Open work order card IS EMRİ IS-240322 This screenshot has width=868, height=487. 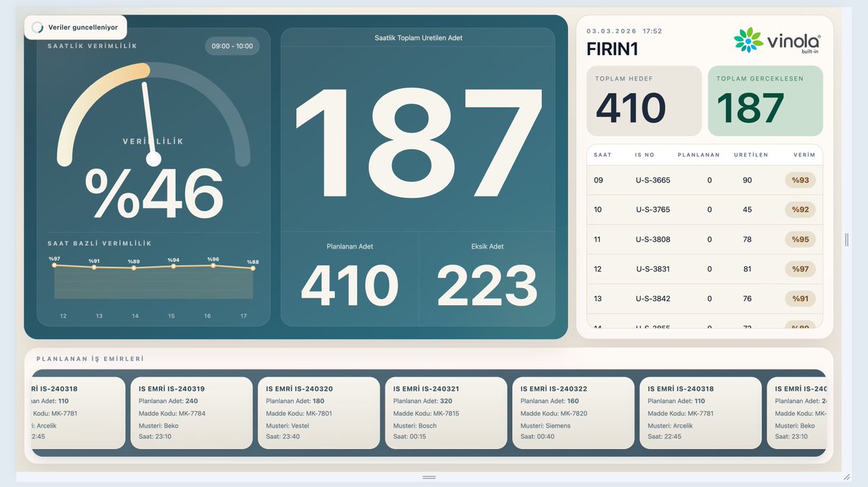click(x=574, y=412)
